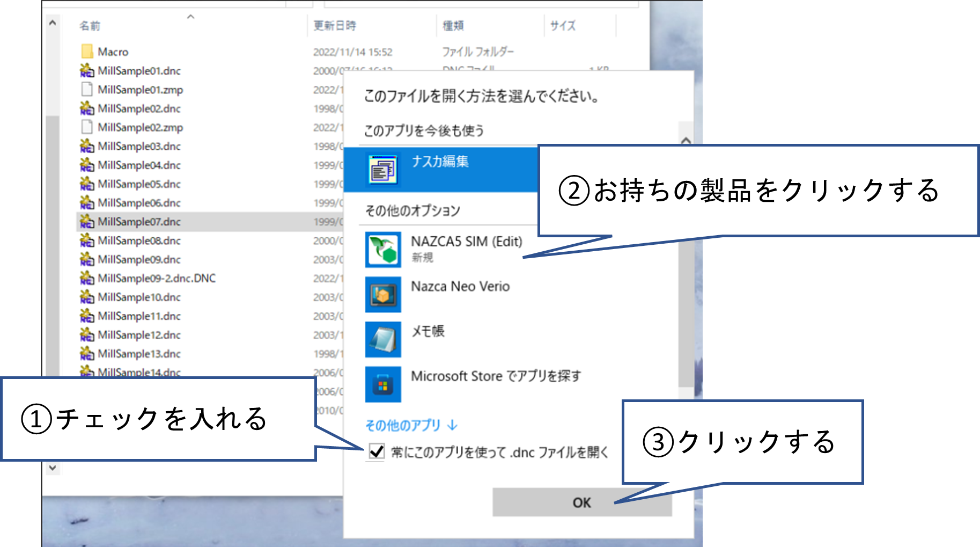Screen dimensions: 980x547
Task: Select file name MillSample07.dnc
Action: [x=139, y=221]
